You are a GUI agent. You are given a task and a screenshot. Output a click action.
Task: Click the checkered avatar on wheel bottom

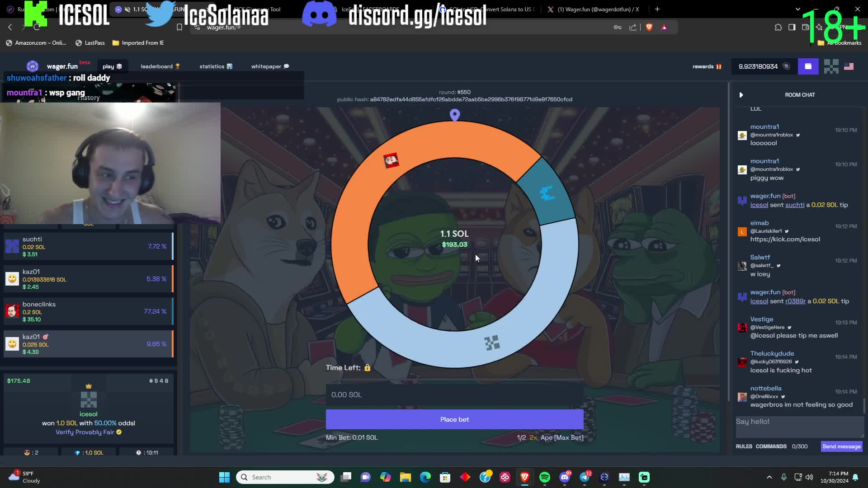click(x=492, y=343)
